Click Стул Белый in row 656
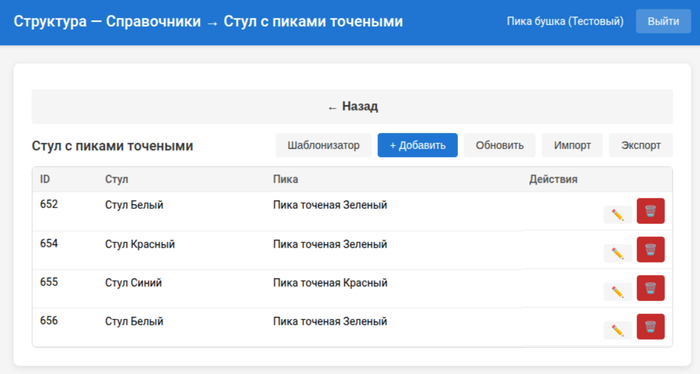700x374 pixels. (134, 321)
